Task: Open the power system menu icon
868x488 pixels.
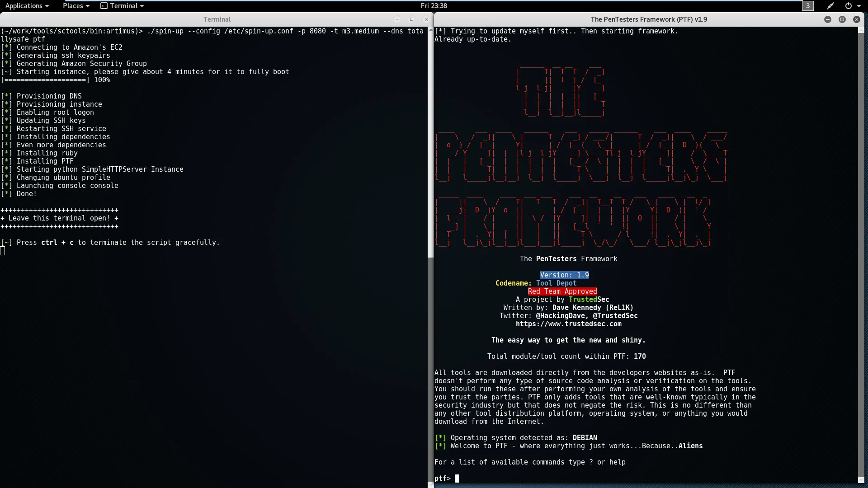Action: 848,6
